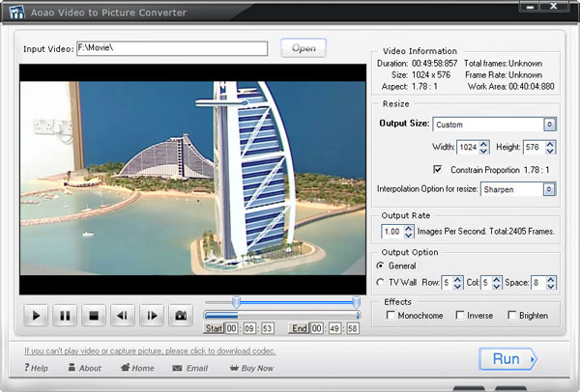This screenshot has height=392, width=580.
Task: Increase the Width value
Action: 483,144
